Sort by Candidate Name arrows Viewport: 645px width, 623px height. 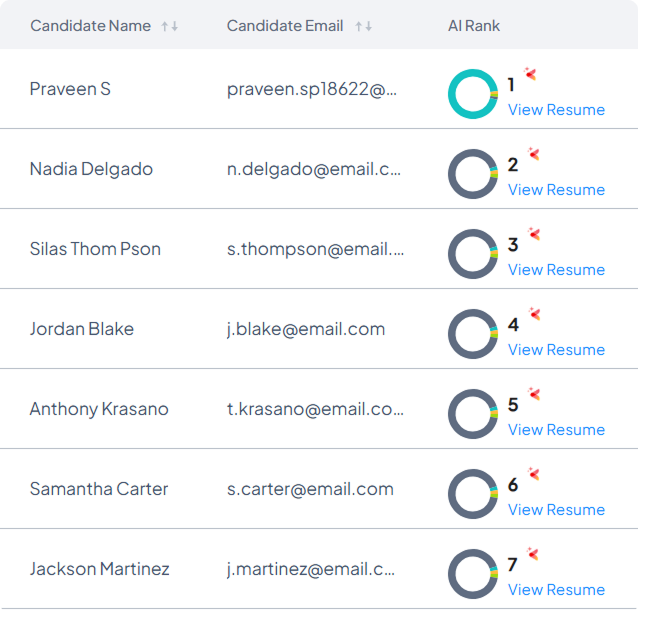170,26
